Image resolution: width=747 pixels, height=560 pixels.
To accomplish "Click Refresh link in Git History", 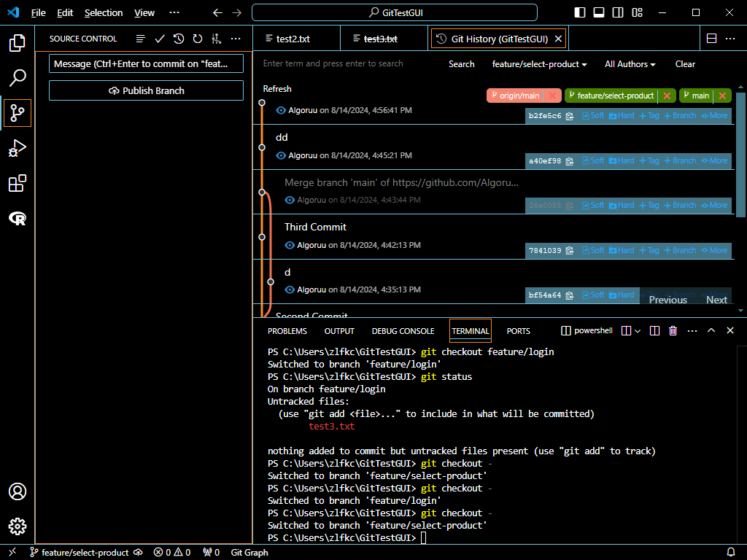I will point(277,89).
